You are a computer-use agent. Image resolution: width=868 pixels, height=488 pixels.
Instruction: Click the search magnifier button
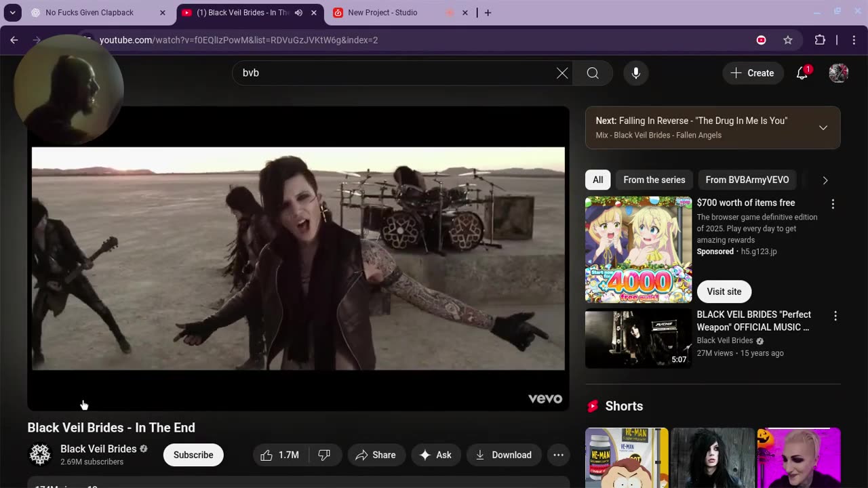(593, 73)
